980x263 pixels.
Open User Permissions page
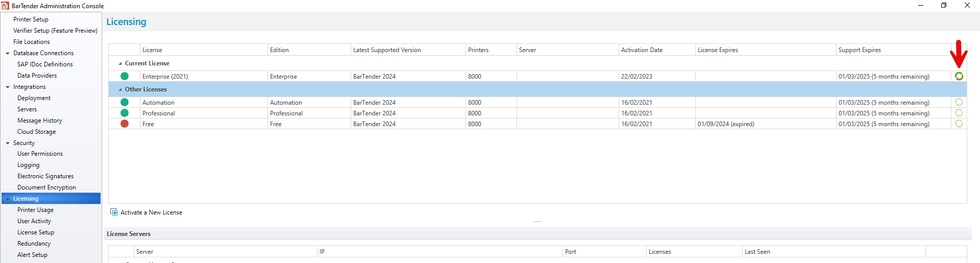40,154
